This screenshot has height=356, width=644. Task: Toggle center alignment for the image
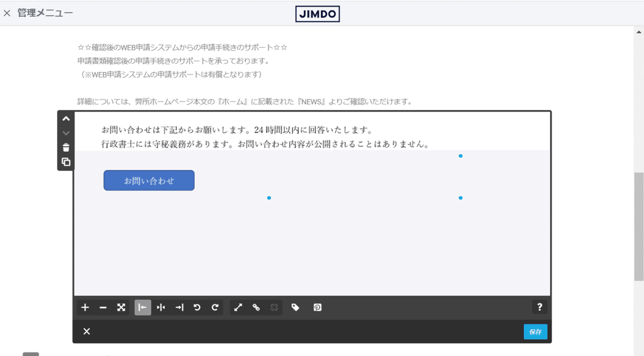coord(161,307)
